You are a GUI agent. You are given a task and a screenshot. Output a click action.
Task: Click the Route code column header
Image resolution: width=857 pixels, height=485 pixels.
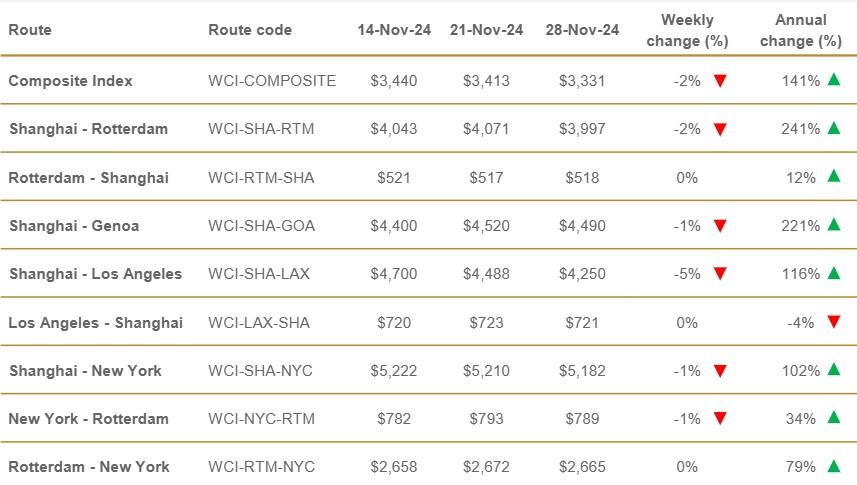click(x=250, y=30)
